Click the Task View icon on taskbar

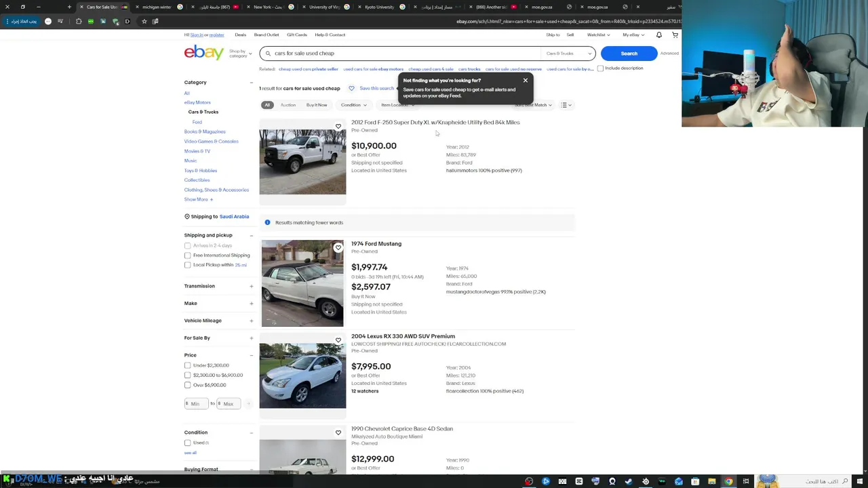point(746,481)
